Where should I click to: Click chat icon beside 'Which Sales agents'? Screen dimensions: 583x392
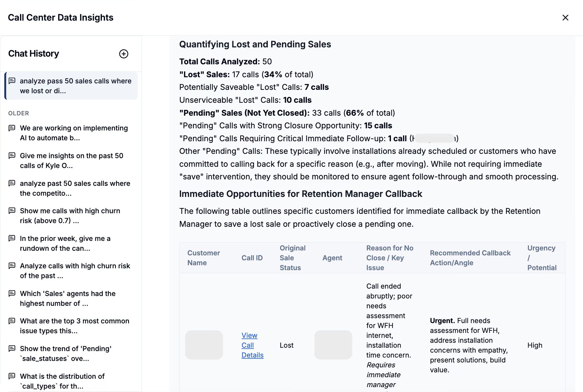coord(12,294)
